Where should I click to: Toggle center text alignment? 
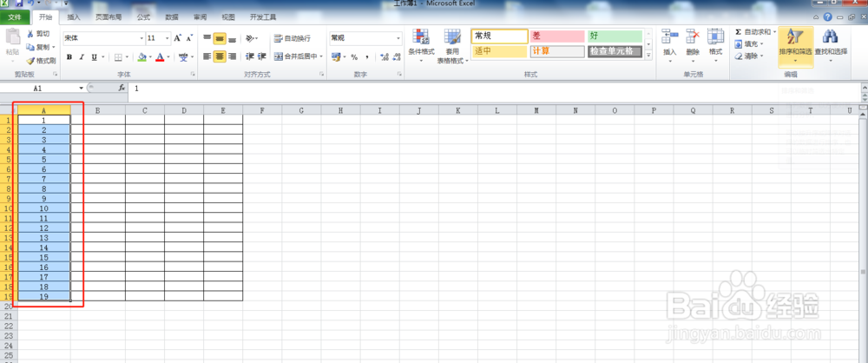coord(220,56)
